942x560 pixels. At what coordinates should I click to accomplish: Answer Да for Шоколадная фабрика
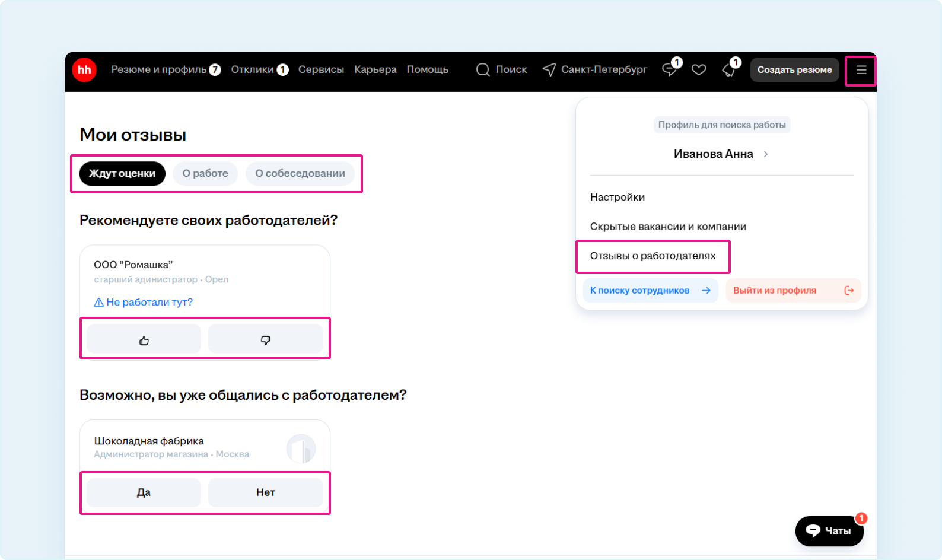pyautogui.click(x=144, y=492)
